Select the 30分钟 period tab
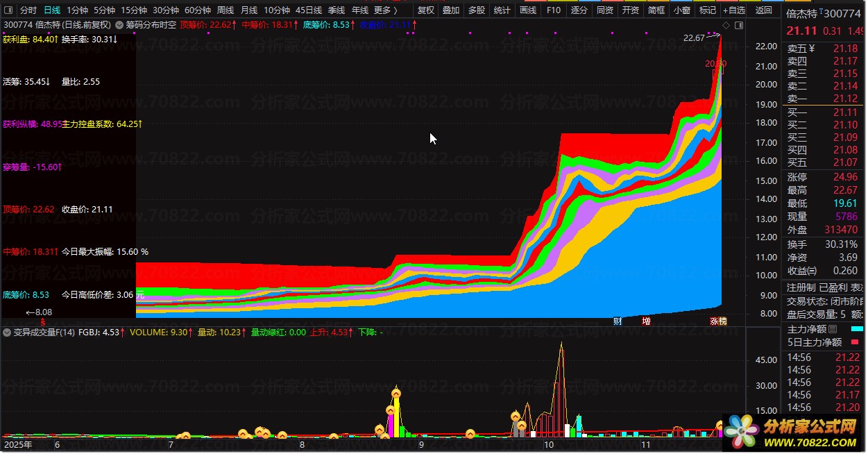Image resolution: width=868 pixels, height=454 pixels. pyautogui.click(x=165, y=10)
